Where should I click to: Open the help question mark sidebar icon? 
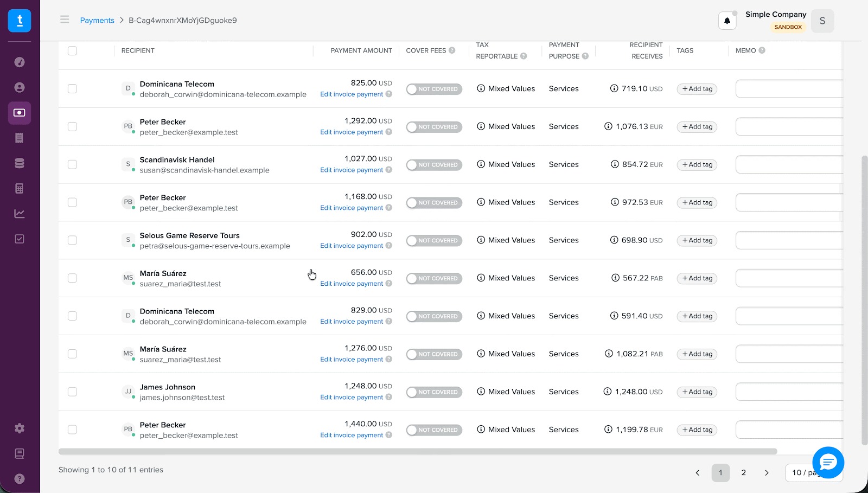20,478
